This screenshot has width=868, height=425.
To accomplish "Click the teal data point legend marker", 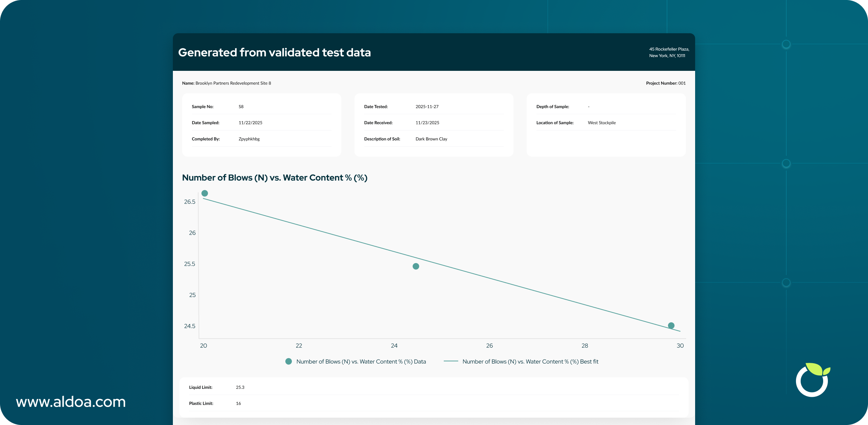I will tap(288, 361).
